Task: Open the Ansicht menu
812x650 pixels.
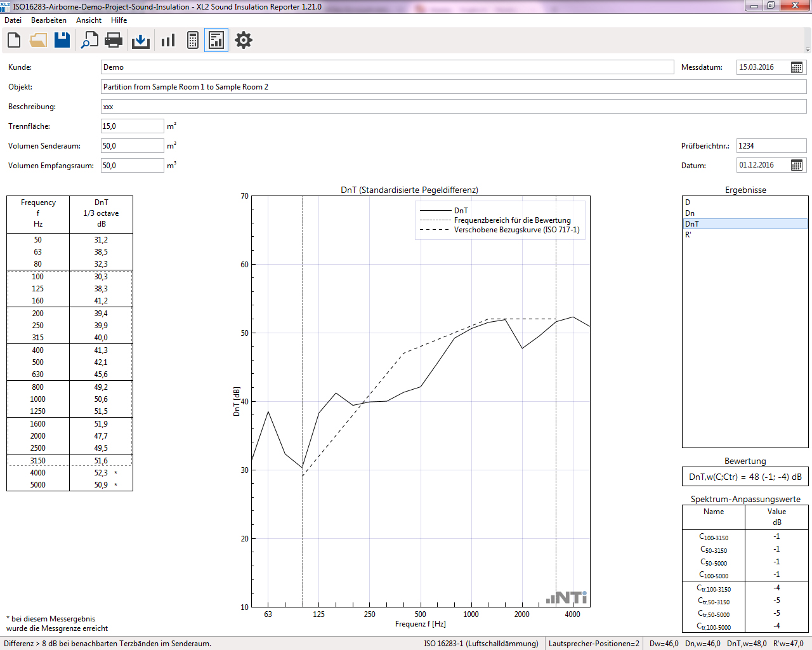Action: [89, 20]
